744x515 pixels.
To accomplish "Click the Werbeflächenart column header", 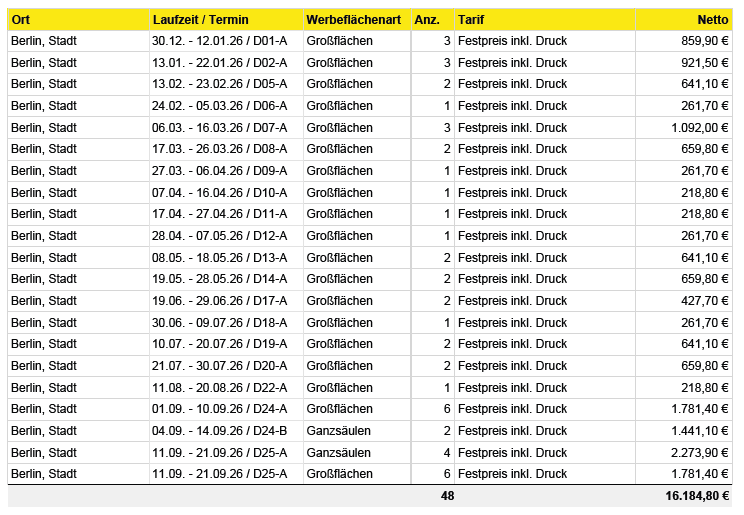I will pyautogui.click(x=353, y=20).
